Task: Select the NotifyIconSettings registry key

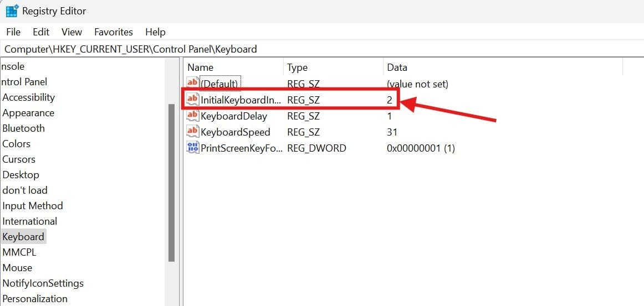Action: [x=43, y=283]
